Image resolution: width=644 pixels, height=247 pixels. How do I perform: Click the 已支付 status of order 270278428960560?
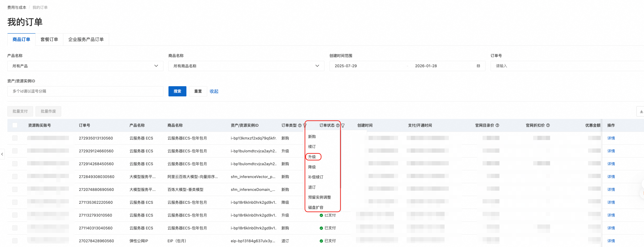point(327,241)
